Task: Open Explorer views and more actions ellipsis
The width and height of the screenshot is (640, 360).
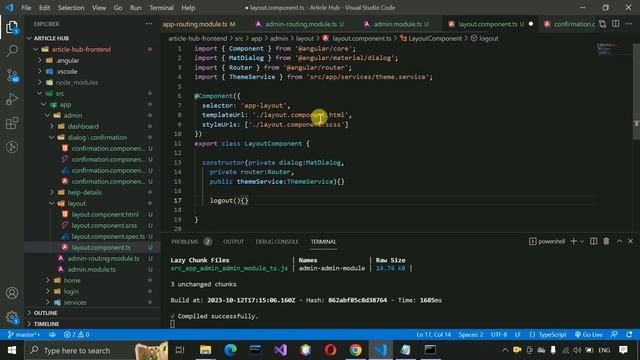Action: (149, 24)
